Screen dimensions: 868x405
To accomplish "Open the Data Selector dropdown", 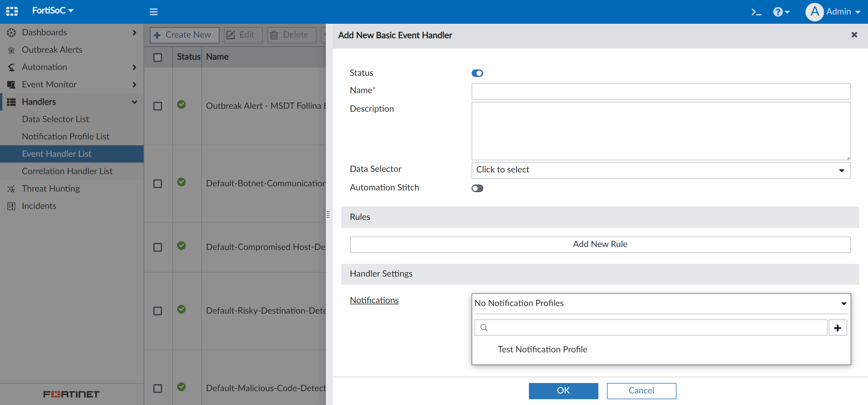I will 661,170.
